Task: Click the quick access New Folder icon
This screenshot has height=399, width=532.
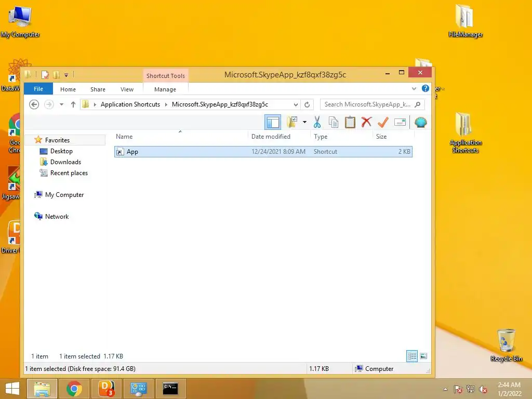Action: (x=56, y=75)
